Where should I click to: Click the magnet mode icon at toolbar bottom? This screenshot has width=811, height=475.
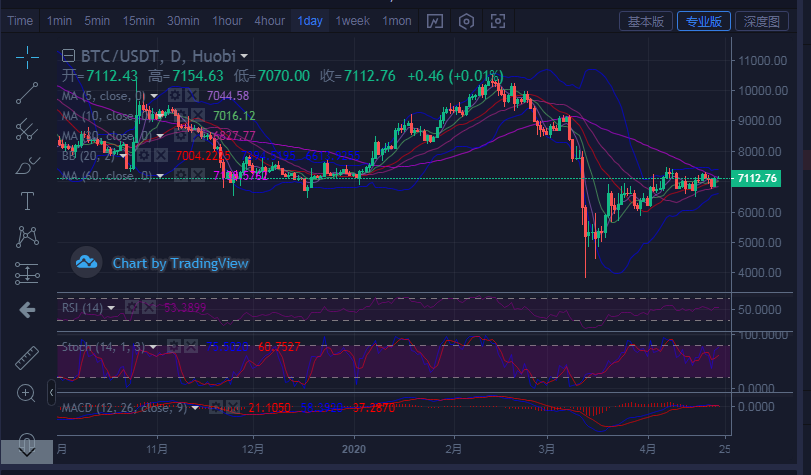tap(26, 446)
